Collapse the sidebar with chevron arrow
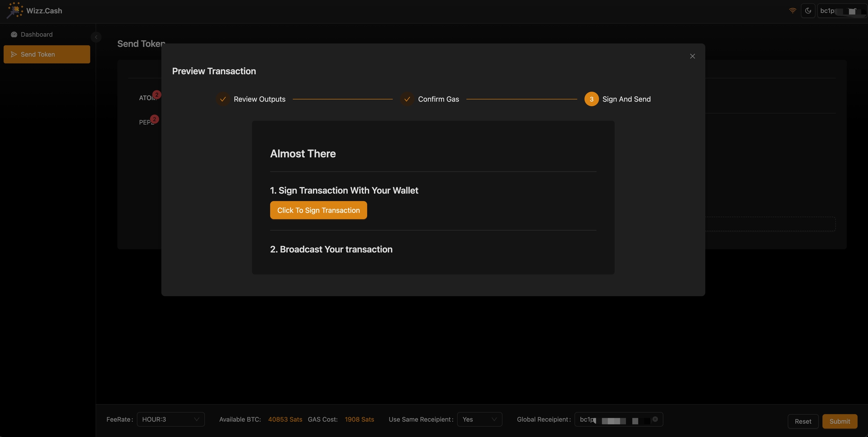 coord(96,37)
